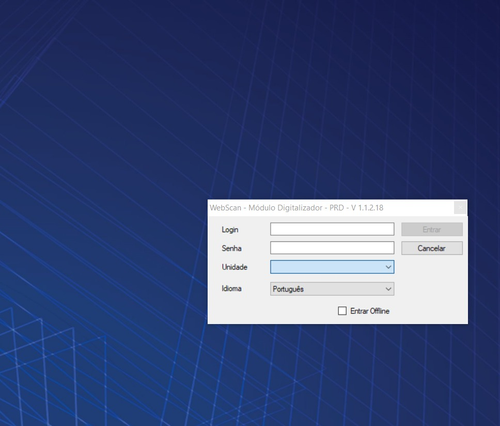Screen dimensions: 500x426
Task: Open the Idioma language dropdown
Action: click(x=332, y=289)
